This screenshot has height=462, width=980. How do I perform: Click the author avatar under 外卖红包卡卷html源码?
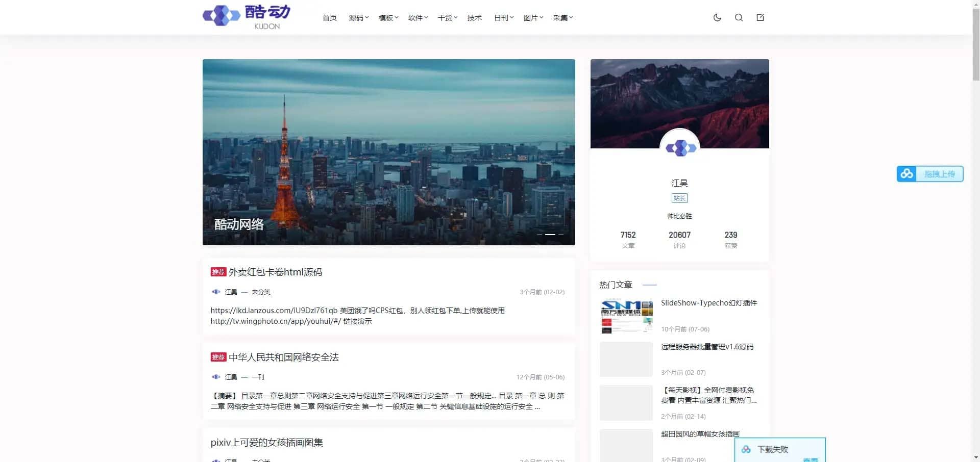pos(216,292)
